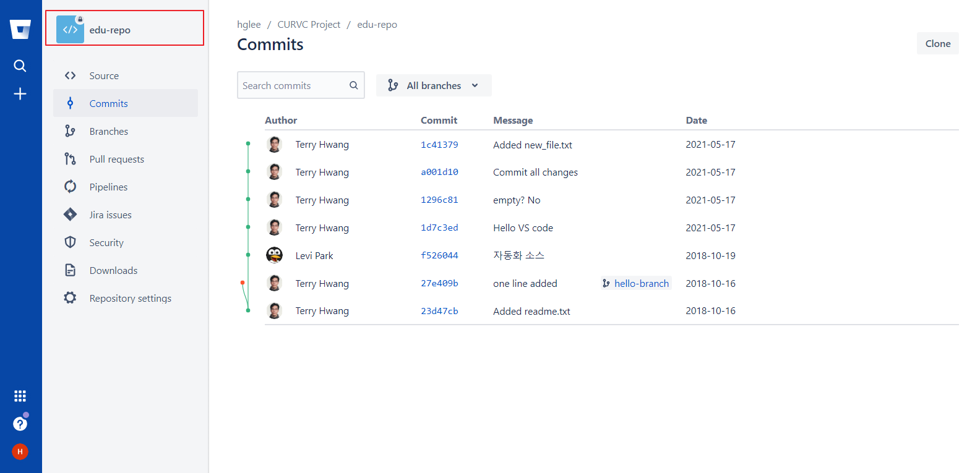Open the global search magnifier icon
The image size is (980, 473).
[20, 66]
